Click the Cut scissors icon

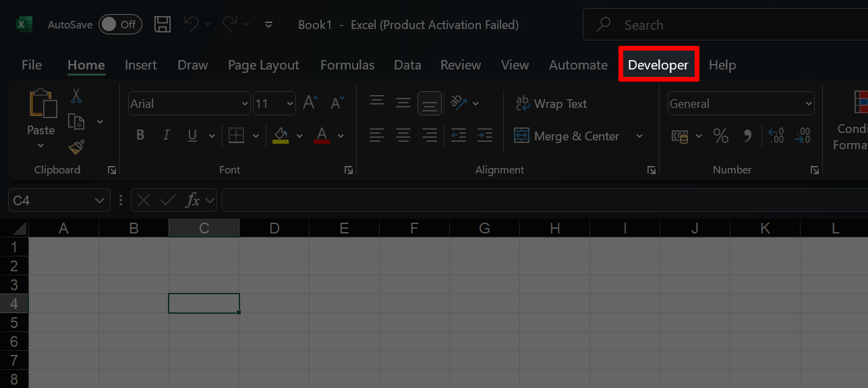76,96
